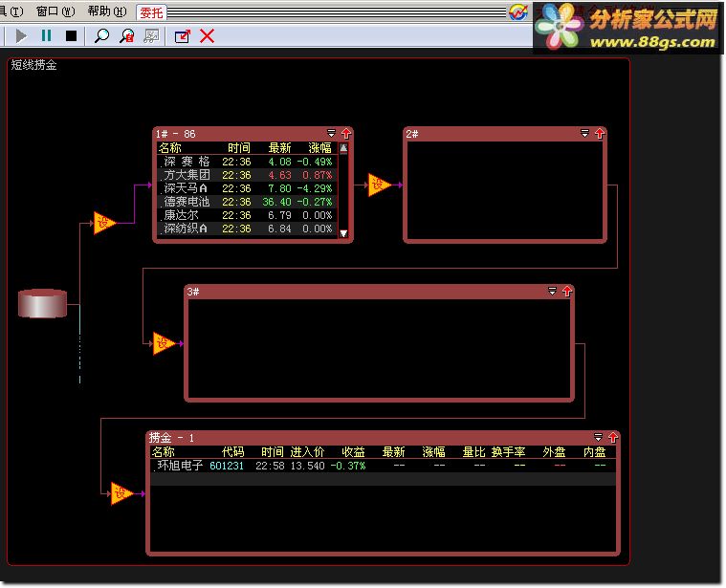726x588 pixels.
Task: Open the 帮助(H) menu
Action: point(107,11)
